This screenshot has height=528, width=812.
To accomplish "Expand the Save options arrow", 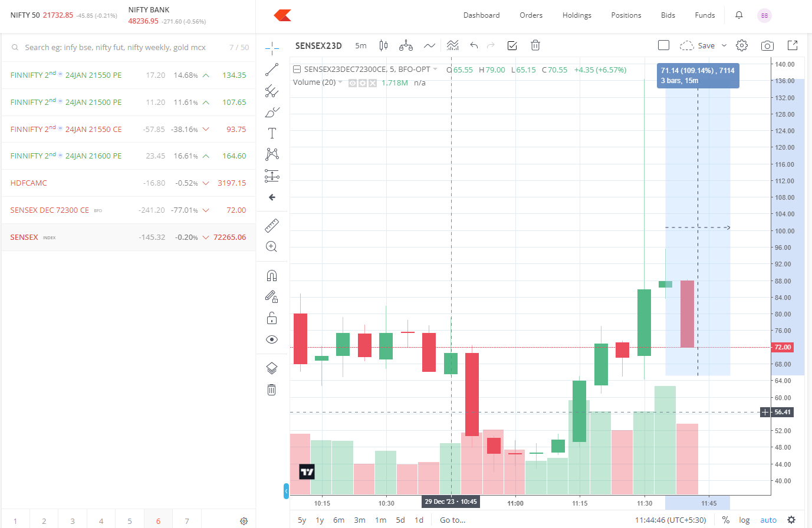I will point(724,45).
